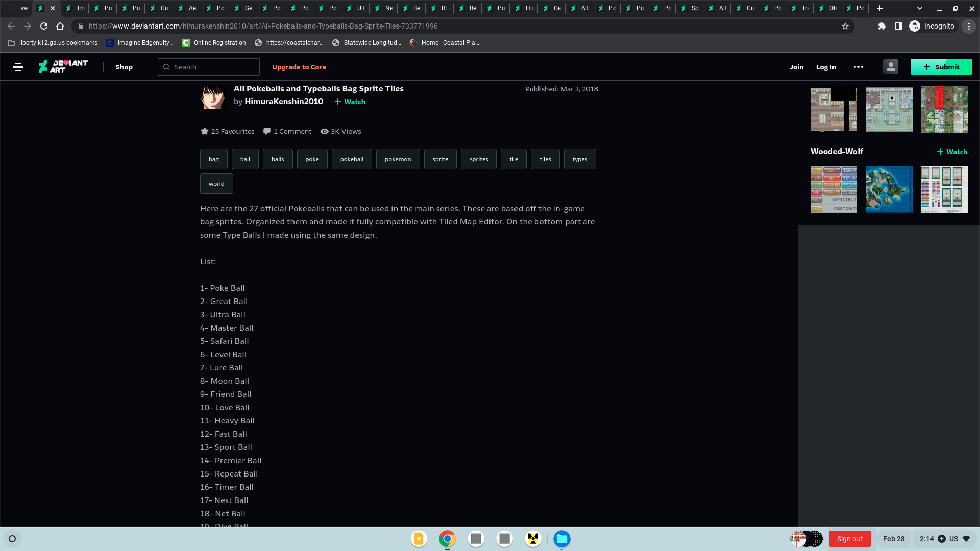Open the user profile avatar icon
This screenshot has width=980, height=551.
[891, 67]
